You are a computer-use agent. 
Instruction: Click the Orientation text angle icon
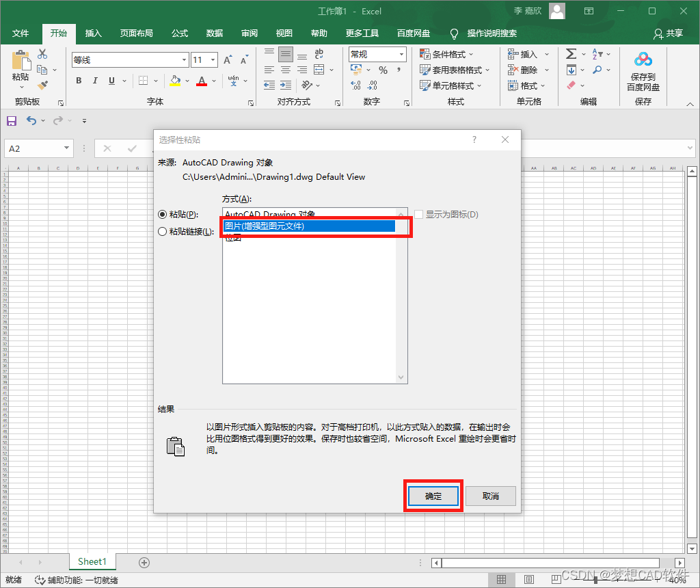tap(307, 85)
